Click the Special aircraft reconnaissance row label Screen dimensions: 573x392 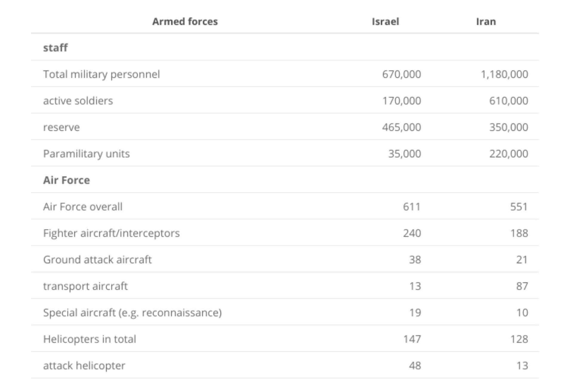point(133,313)
